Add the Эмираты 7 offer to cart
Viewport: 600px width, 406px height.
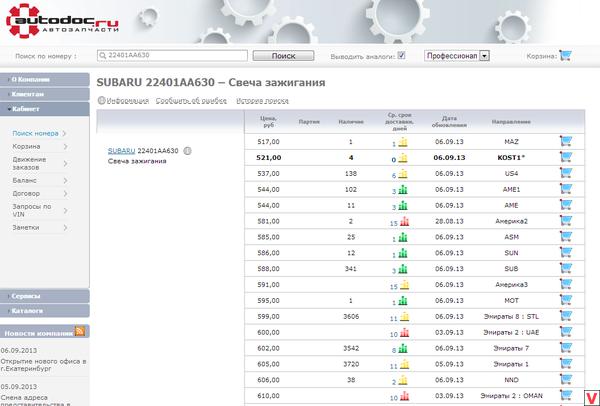pos(566,348)
